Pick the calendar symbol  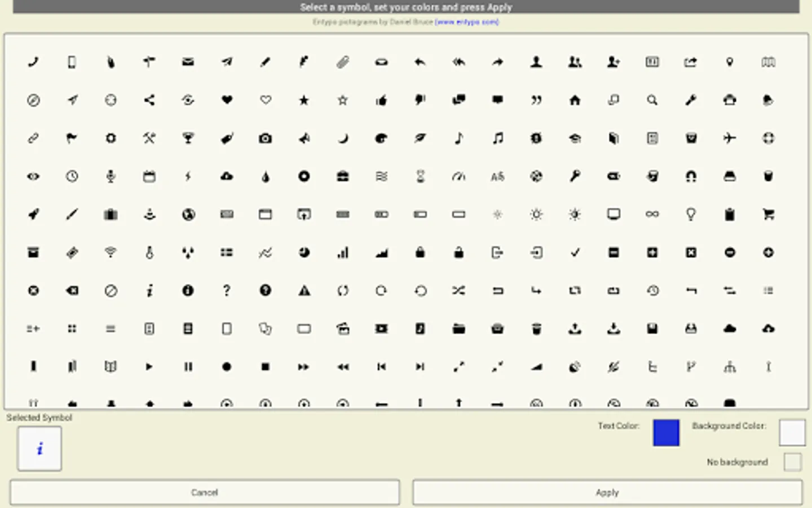149,177
